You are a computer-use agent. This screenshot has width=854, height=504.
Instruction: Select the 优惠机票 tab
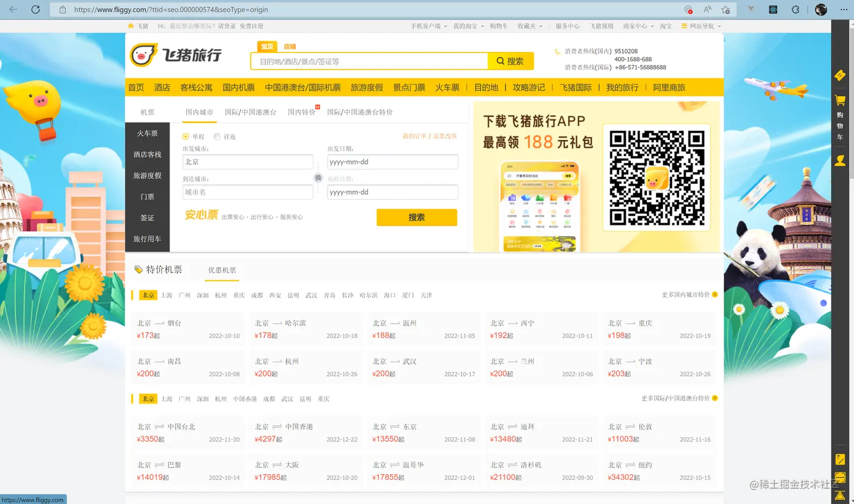(x=222, y=270)
